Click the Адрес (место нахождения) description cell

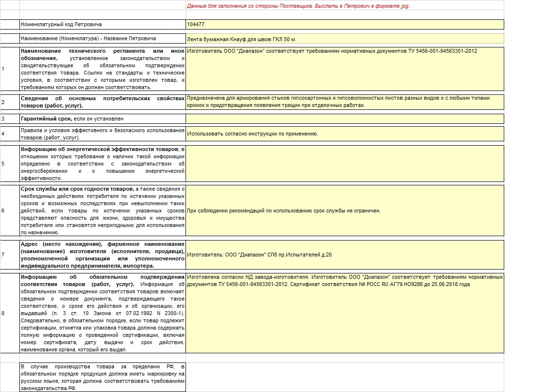tap(103, 255)
